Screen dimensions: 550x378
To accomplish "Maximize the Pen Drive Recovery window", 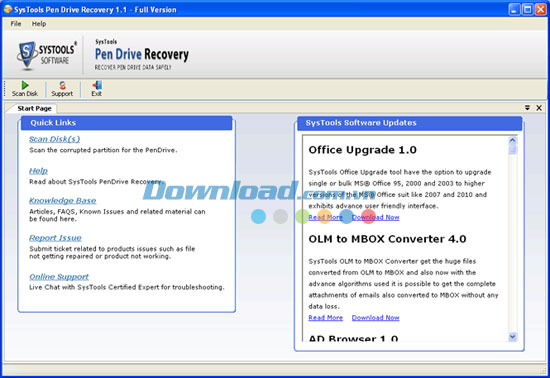I will [x=528, y=9].
